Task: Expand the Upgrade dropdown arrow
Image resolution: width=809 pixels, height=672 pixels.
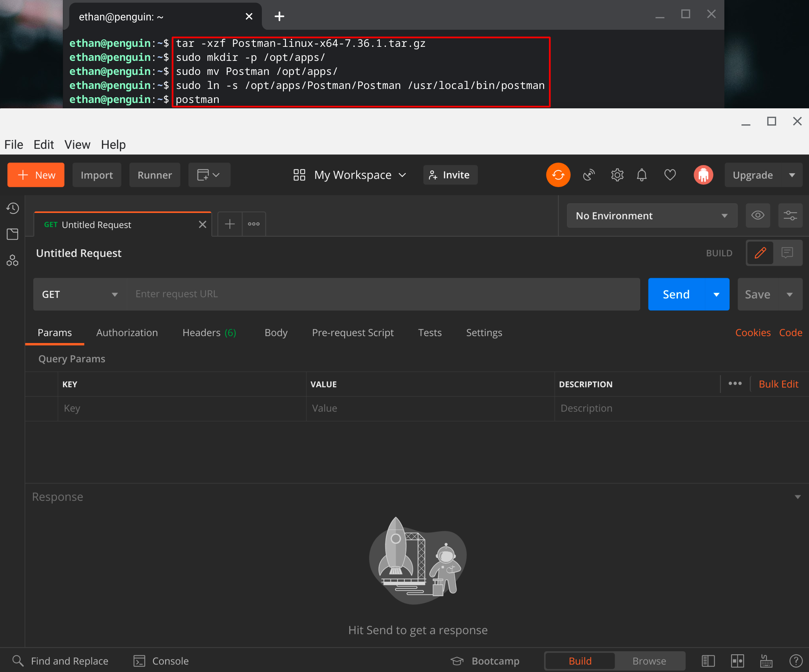Action: [x=792, y=175]
